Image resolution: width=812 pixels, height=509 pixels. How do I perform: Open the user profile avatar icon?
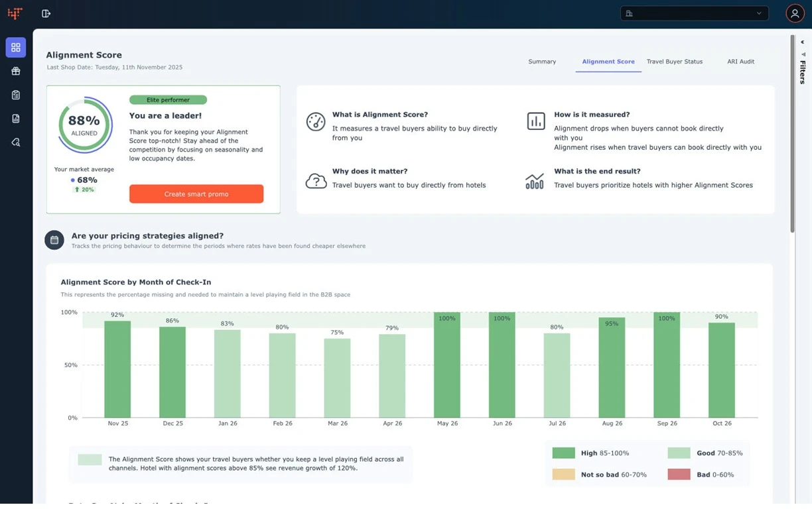(795, 13)
